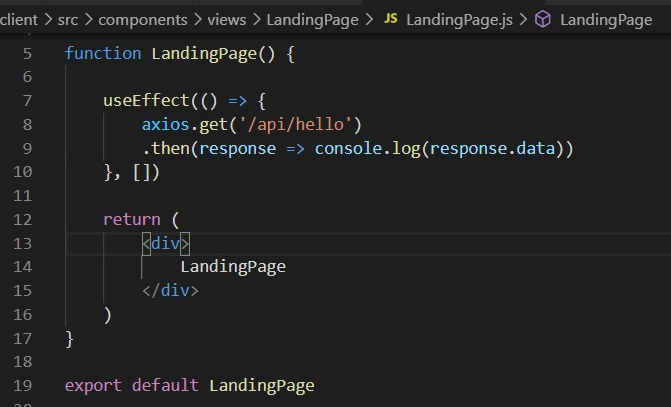Viewport: 671px width, 407px height.
Task: Click the 'export' keyword on line 19
Action: (93, 386)
